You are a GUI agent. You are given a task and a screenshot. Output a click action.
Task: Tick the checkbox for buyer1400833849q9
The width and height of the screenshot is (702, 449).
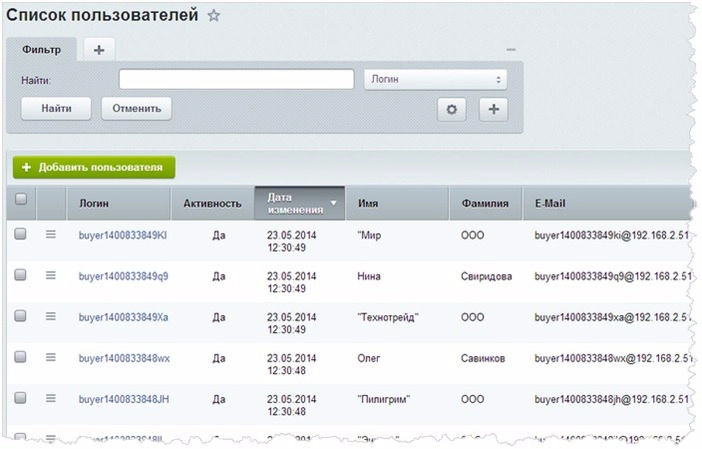coord(20,275)
